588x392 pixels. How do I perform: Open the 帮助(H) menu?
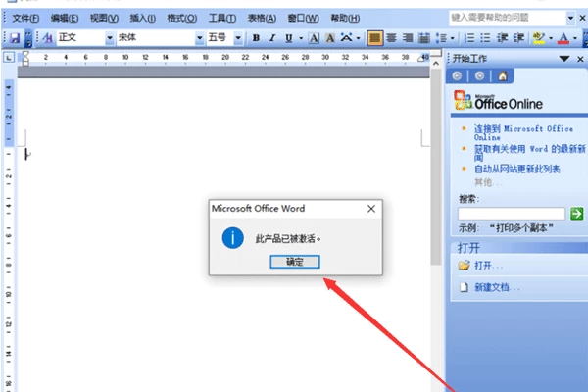pyautogui.click(x=345, y=18)
